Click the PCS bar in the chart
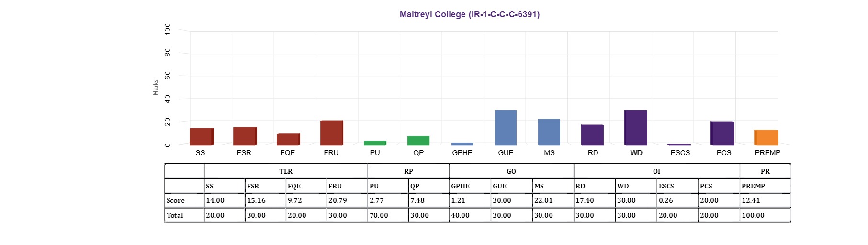 pyautogui.click(x=722, y=133)
